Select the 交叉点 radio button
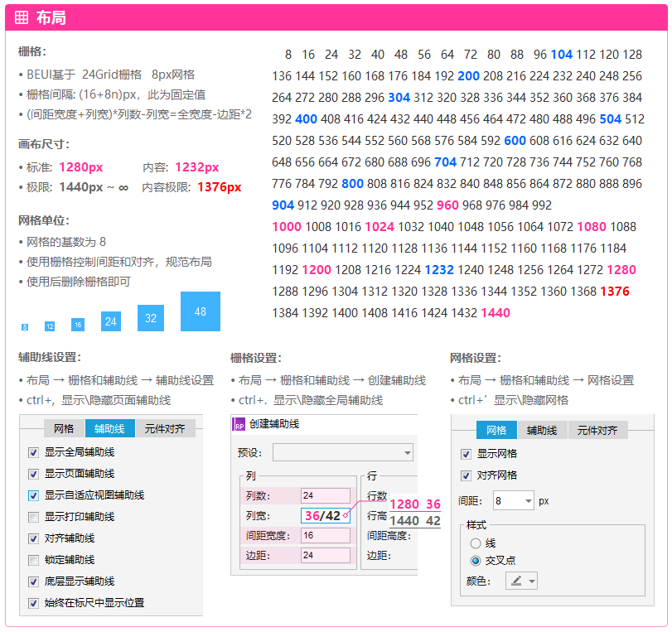The width and height of the screenshot is (672, 632). (476, 561)
